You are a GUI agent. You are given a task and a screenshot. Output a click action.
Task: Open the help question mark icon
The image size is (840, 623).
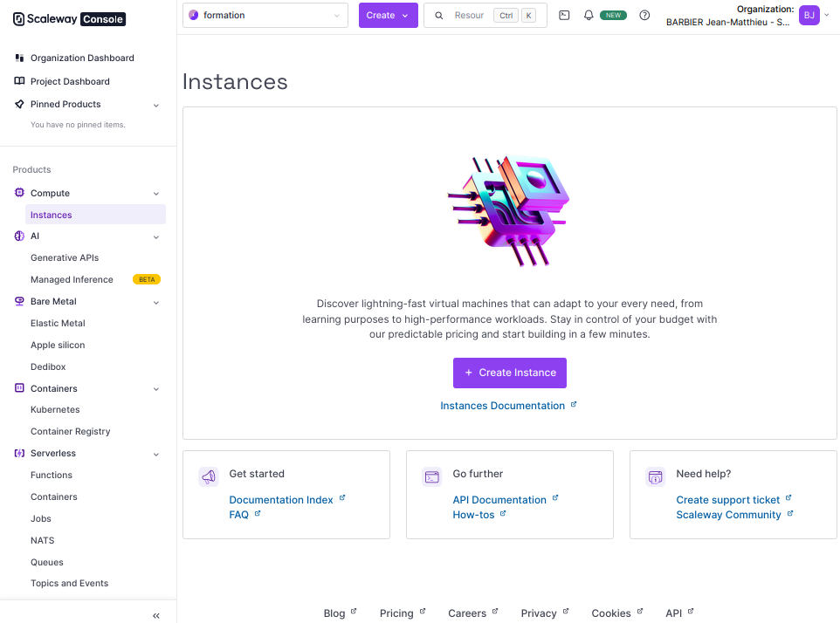(x=644, y=15)
